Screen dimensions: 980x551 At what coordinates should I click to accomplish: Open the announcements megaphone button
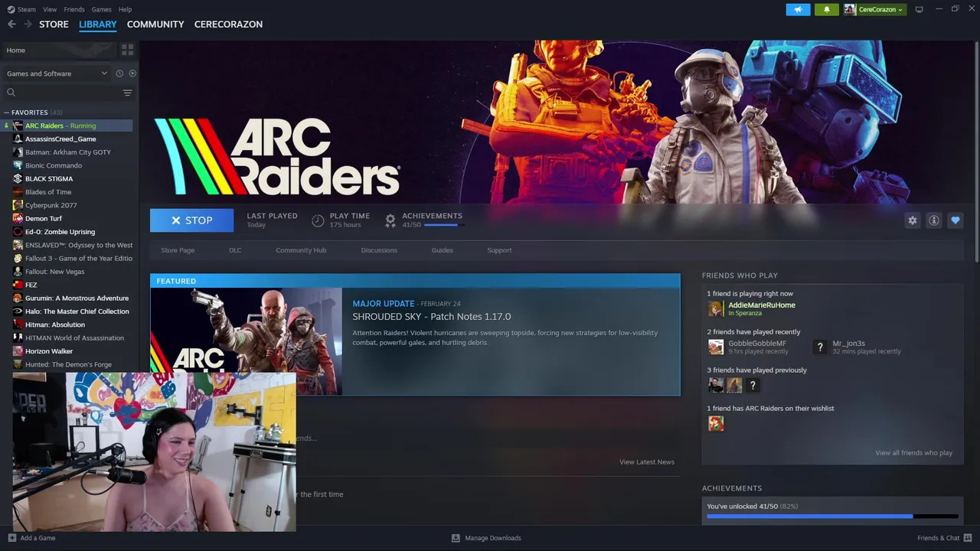click(798, 9)
